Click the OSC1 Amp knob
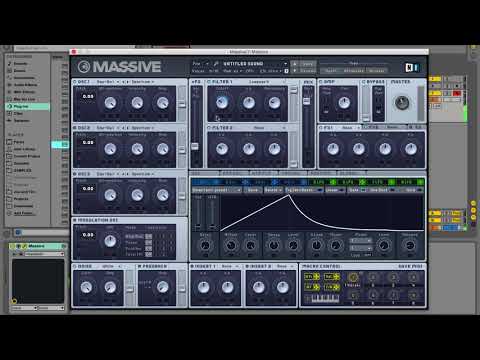Viewport: 480px width, 360px height. pyautogui.click(x=163, y=103)
